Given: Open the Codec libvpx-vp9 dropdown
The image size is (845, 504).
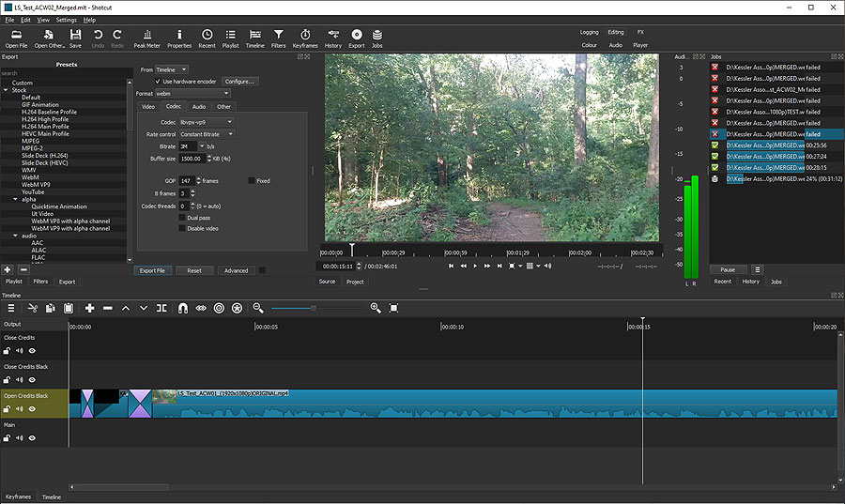Looking at the screenshot, I should (x=206, y=122).
